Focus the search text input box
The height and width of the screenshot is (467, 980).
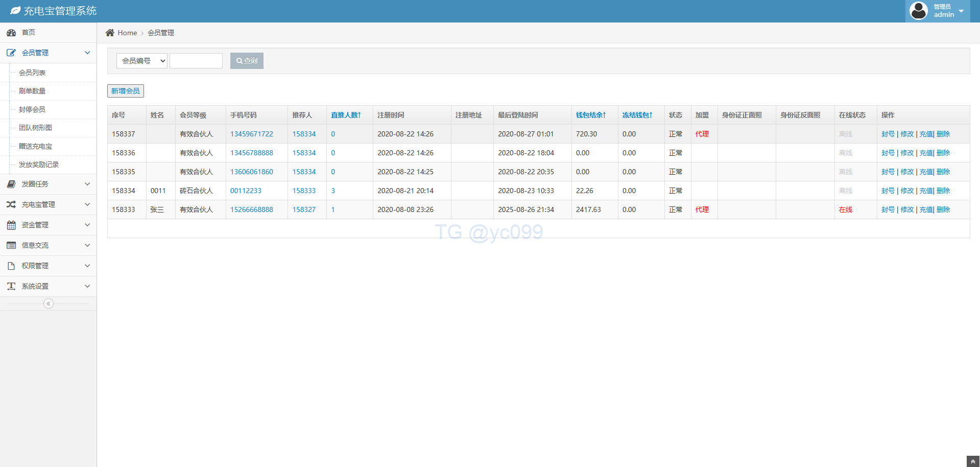pyautogui.click(x=196, y=61)
